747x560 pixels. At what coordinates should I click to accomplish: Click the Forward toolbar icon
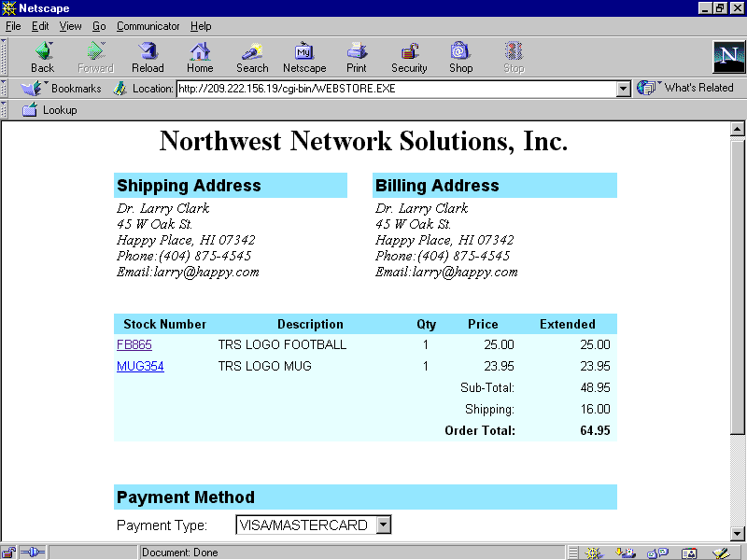click(x=96, y=57)
